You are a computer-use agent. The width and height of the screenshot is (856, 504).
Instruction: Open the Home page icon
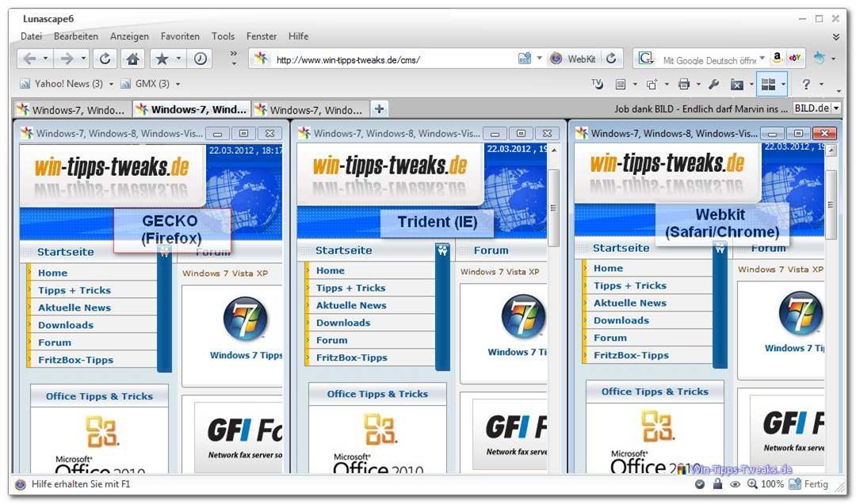(x=132, y=59)
